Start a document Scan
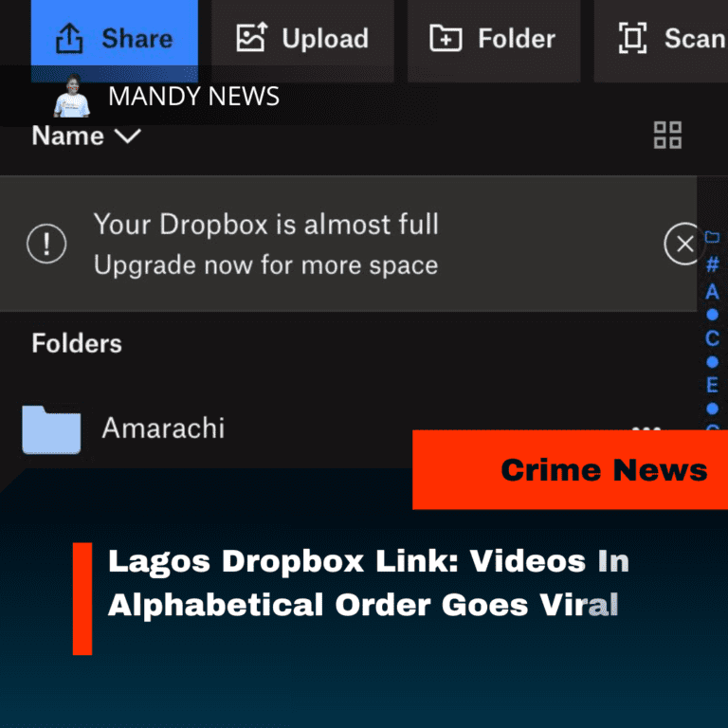This screenshot has height=728, width=728. (662, 40)
